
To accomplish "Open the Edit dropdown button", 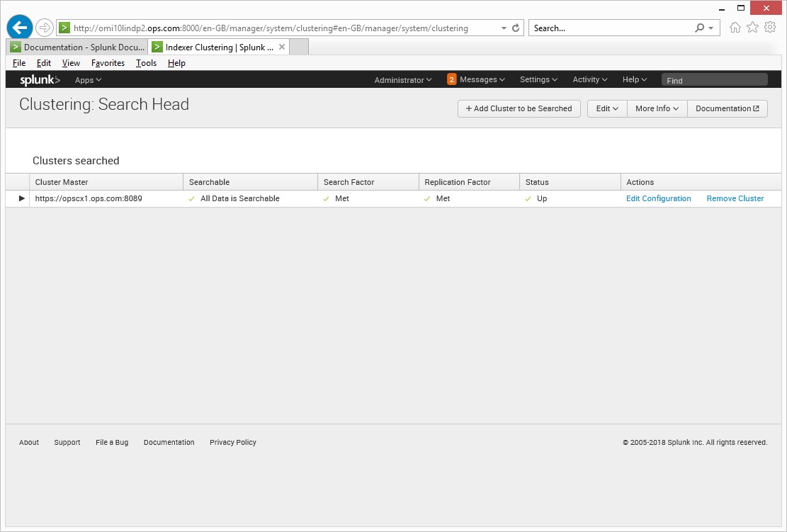I will point(607,108).
